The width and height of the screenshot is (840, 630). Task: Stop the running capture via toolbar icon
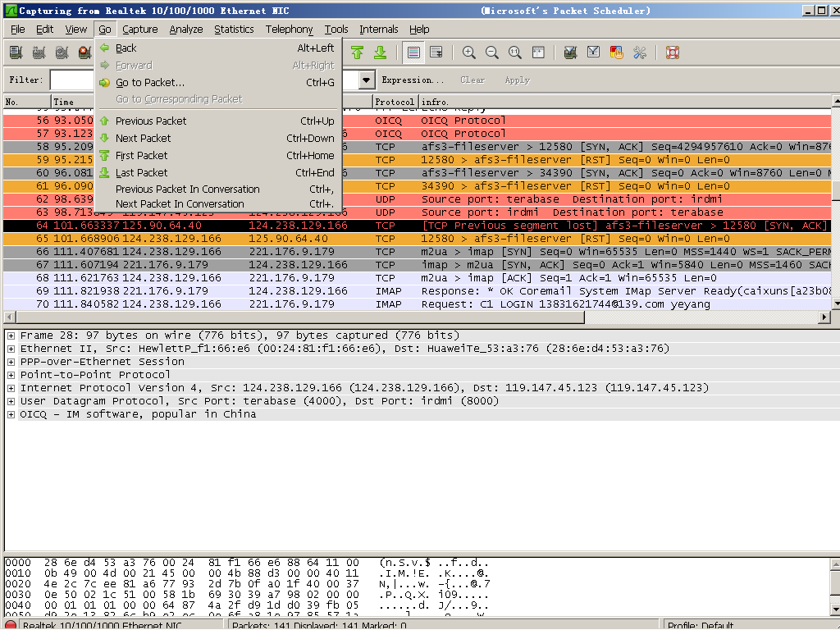pyautogui.click(x=84, y=52)
